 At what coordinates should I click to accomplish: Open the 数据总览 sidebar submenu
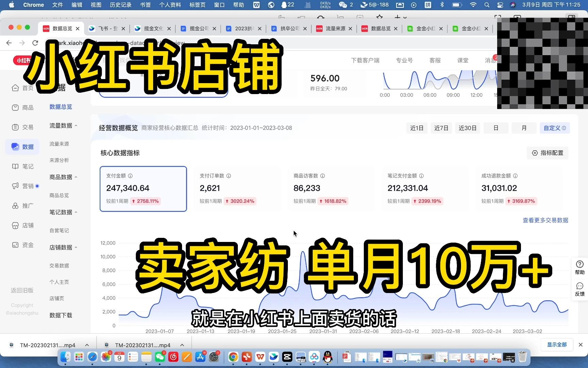coord(61,107)
